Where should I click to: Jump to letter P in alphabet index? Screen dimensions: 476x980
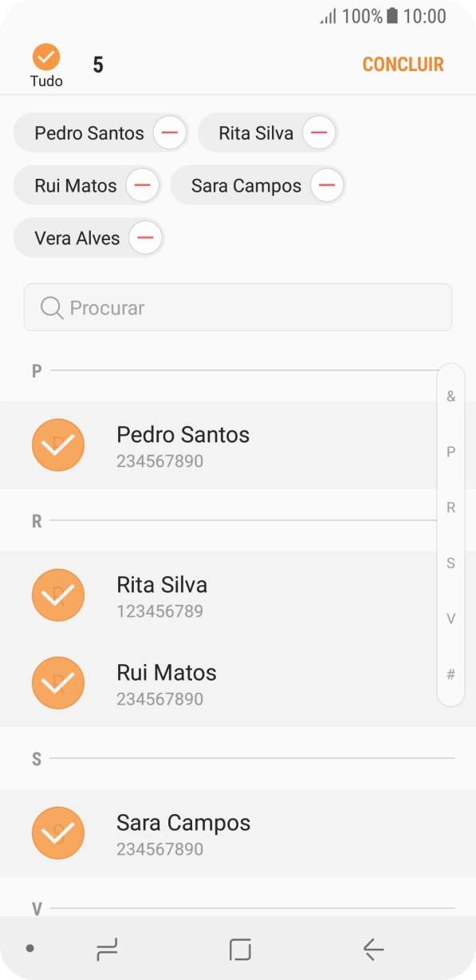pos(450,451)
